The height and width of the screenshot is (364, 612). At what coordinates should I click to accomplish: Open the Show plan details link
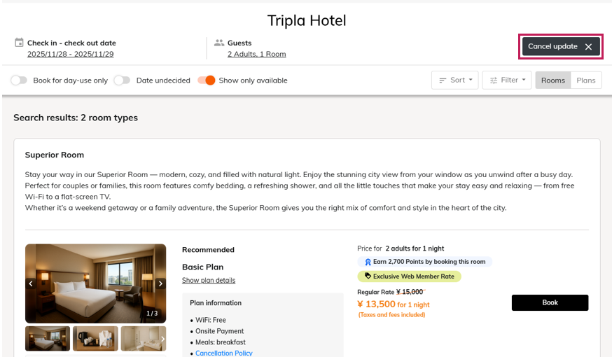(209, 281)
